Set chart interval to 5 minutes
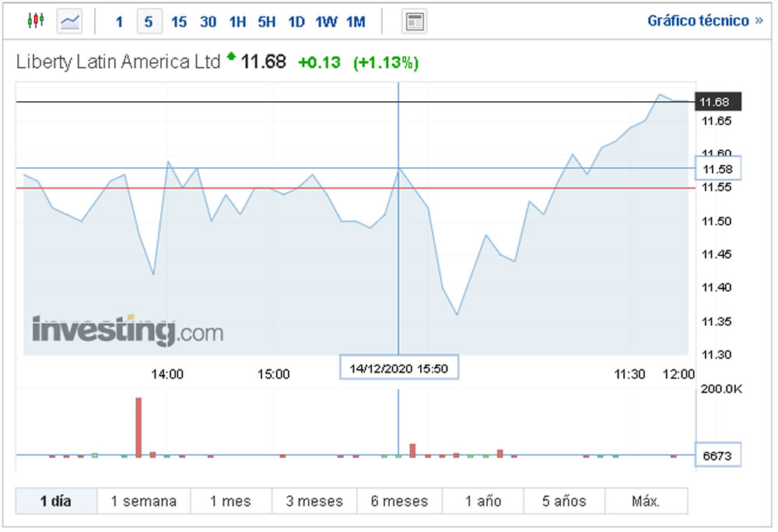The width and height of the screenshot is (778, 532). tap(149, 22)
